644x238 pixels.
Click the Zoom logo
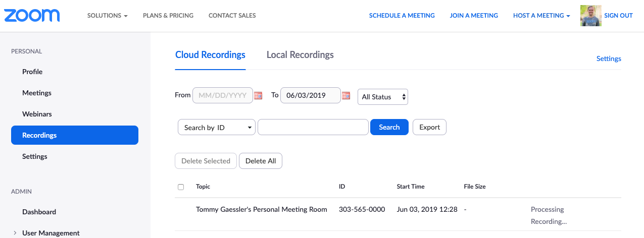coord(32,15)
